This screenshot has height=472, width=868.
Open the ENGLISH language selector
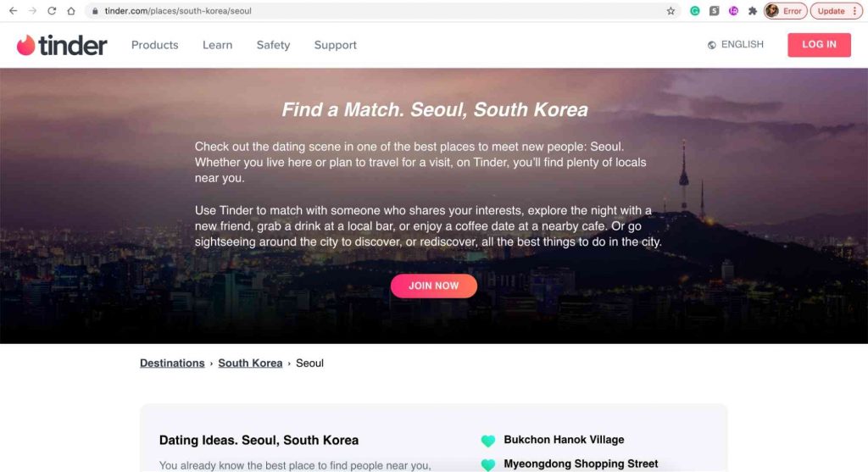click(735, 44)
